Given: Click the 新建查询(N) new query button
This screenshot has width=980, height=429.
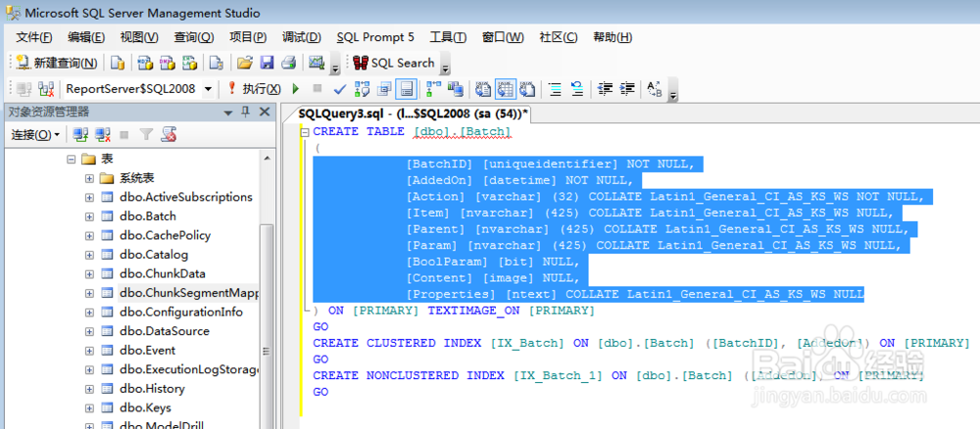Looking at the screenshot, I should pos(56,63).
